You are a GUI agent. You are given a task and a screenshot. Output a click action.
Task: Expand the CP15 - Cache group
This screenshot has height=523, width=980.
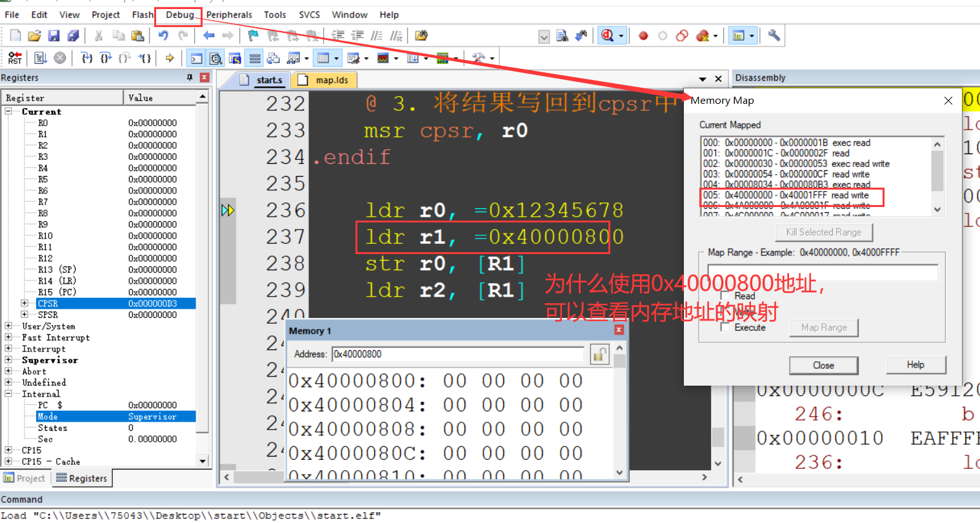(x=9, y=461)
